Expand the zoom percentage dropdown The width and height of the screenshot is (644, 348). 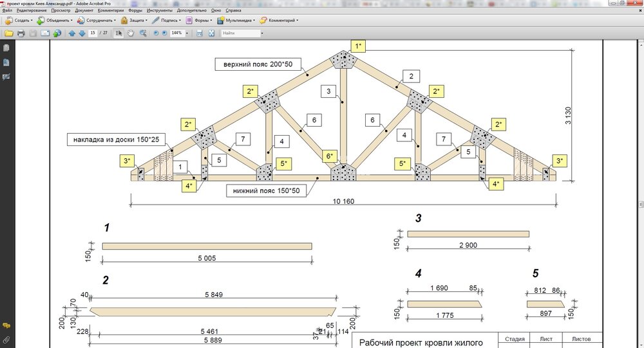[187, 33]
